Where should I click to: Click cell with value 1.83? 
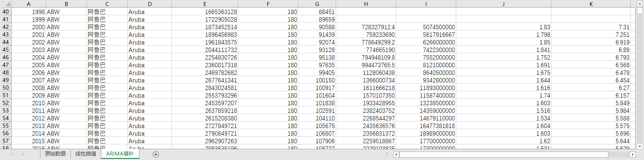[x=503, y=27]
